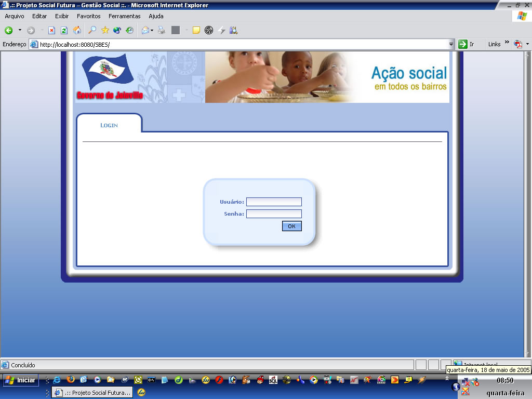Open the Back history dropdown arrow
Screen dimensions: 532x399
(20, 30)
